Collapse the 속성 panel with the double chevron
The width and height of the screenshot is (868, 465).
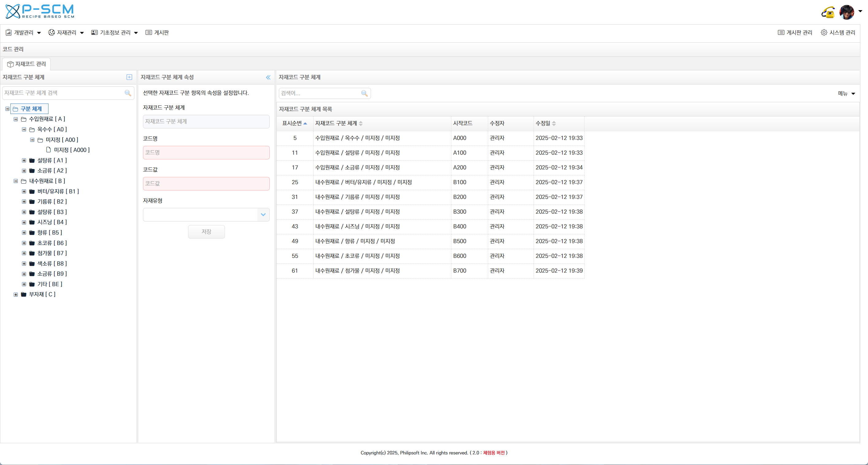coord(268,78)
